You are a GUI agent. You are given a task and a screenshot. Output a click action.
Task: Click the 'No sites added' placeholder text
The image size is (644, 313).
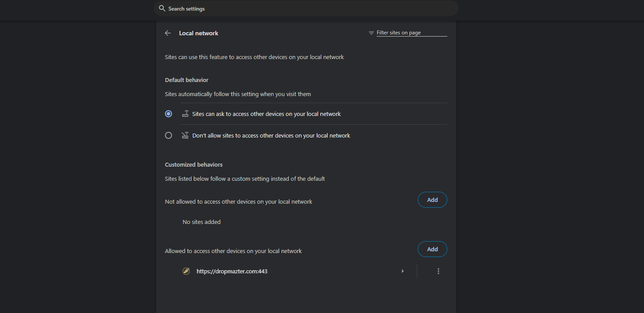(202, 222)
